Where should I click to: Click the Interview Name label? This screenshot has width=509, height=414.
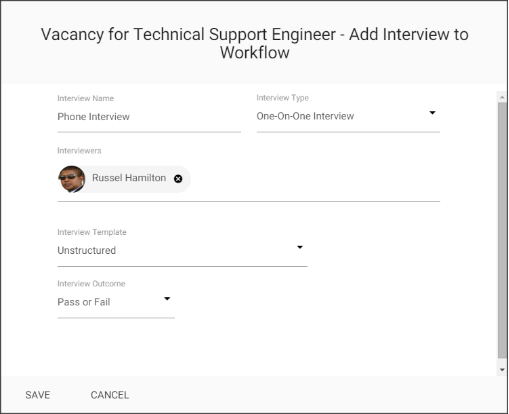[86, 98]
